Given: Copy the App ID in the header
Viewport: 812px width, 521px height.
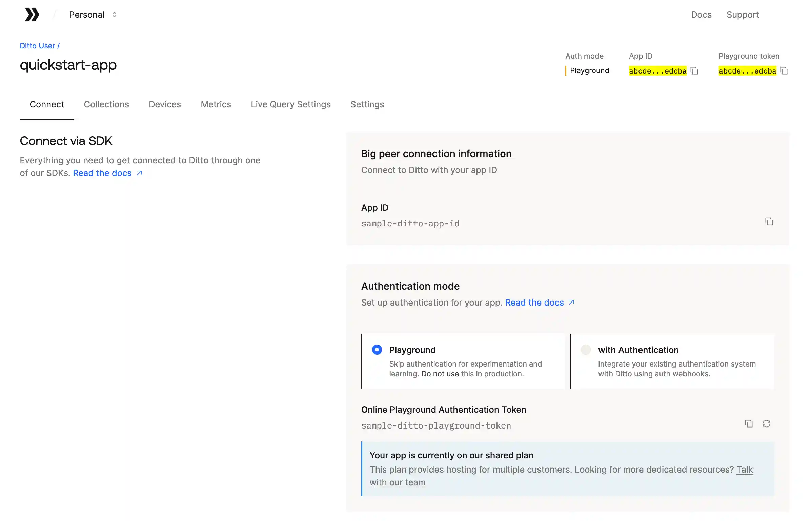Looking at the screenshot, I should tap(694, 71).
